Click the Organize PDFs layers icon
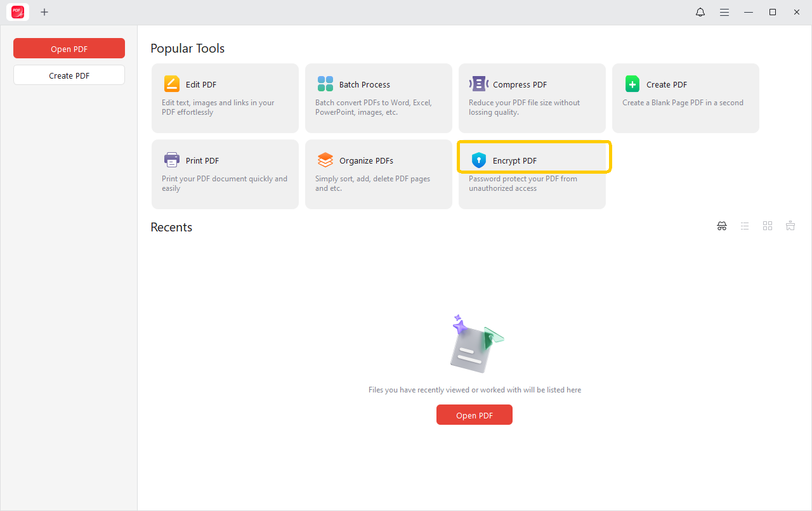812x511 pixels. (x=325, y=160)
